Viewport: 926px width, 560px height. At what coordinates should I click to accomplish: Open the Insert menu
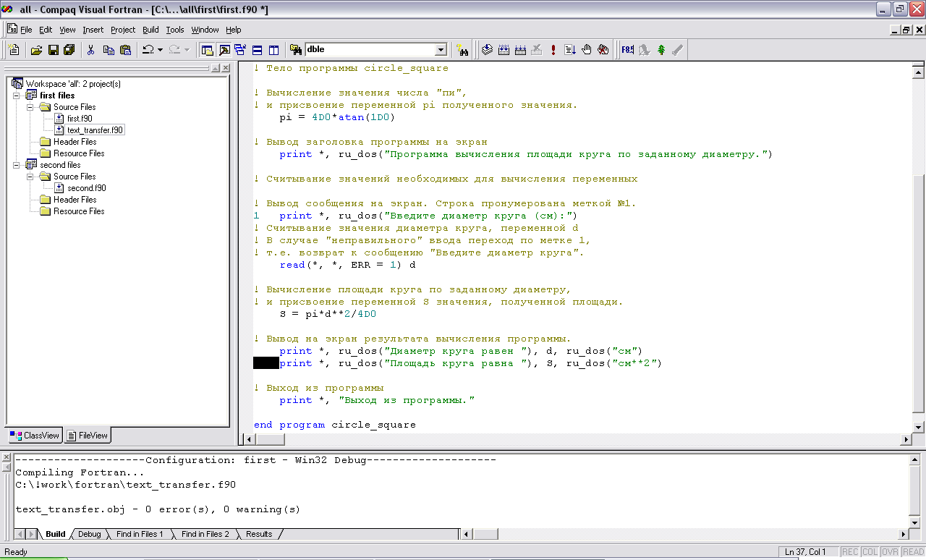point(93,30)
